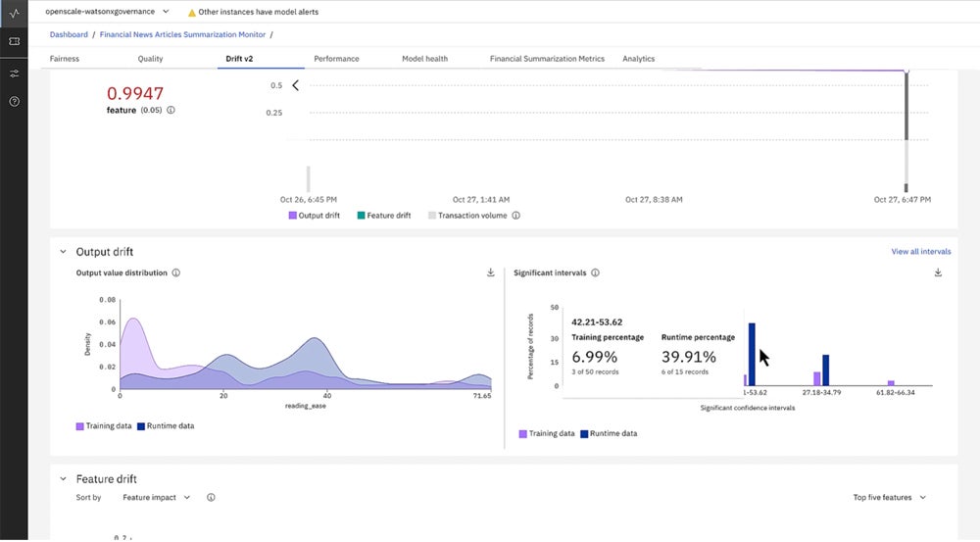Show info for Output value distribution
This screenshot has width=980, height=542.
(175, 272)
